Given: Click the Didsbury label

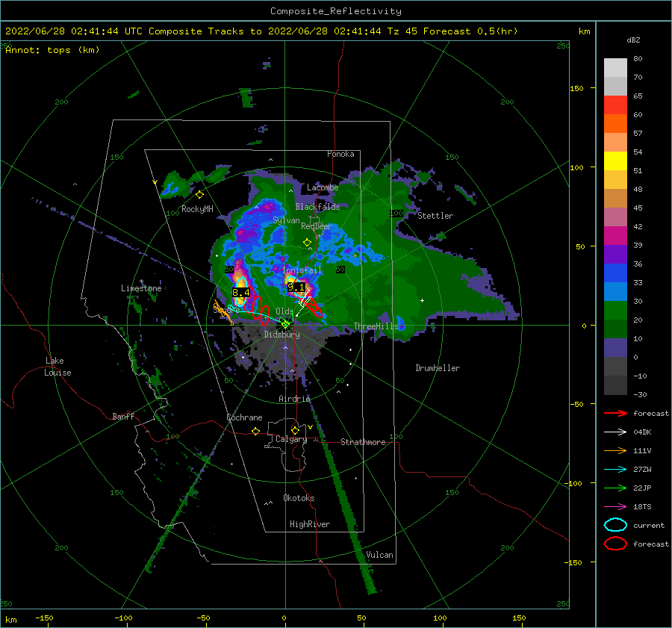Looking at the screenshot, I should (281, 335).
